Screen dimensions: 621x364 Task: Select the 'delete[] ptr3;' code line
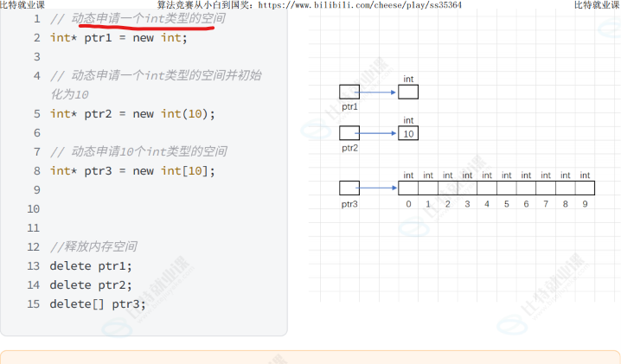coord(98,303)
